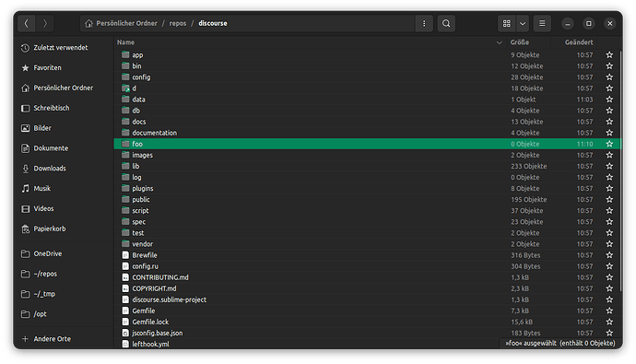Go forward with the right arrow button

(45, 24)
